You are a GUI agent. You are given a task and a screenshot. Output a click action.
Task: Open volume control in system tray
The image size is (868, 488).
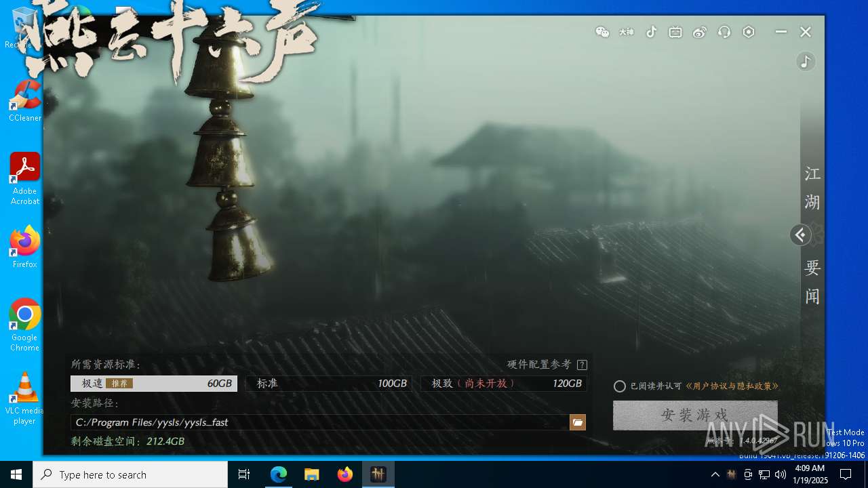click(x=780, y=474)
